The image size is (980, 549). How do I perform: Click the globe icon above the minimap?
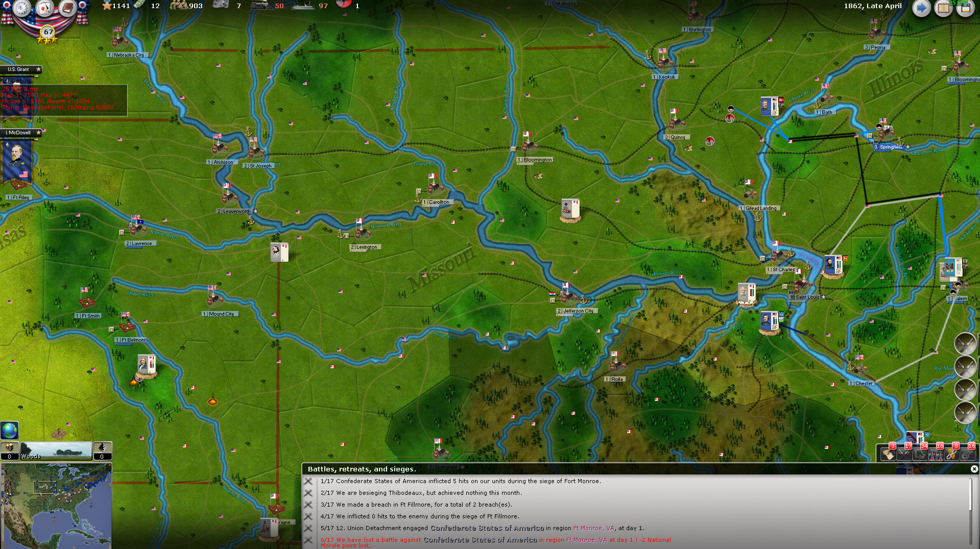pos(9,431)
